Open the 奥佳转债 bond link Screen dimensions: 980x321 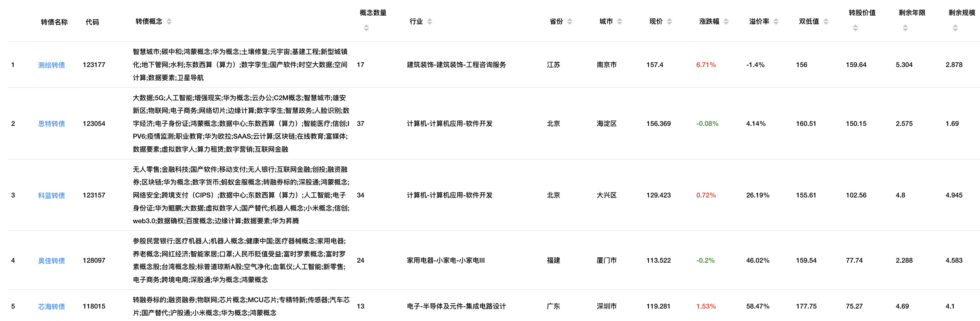point(51,261)
